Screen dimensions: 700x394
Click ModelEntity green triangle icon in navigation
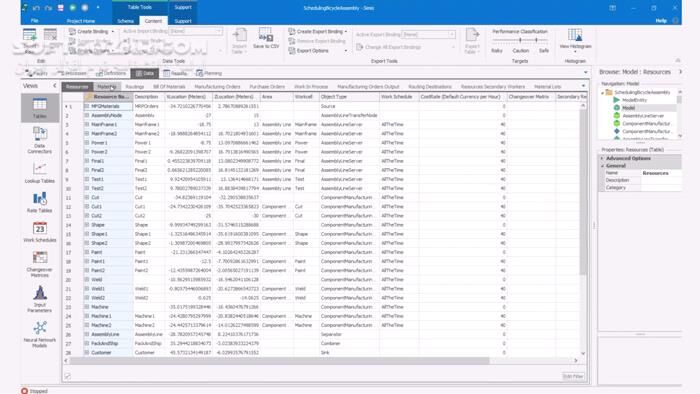click(617, 100)
